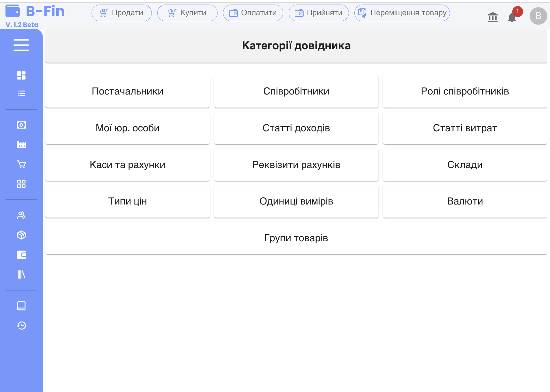Image resolution: width=550 pixels, height=392 pixels.
Task: Open the library books icon in sidebar
Action: tap(21, 274)
